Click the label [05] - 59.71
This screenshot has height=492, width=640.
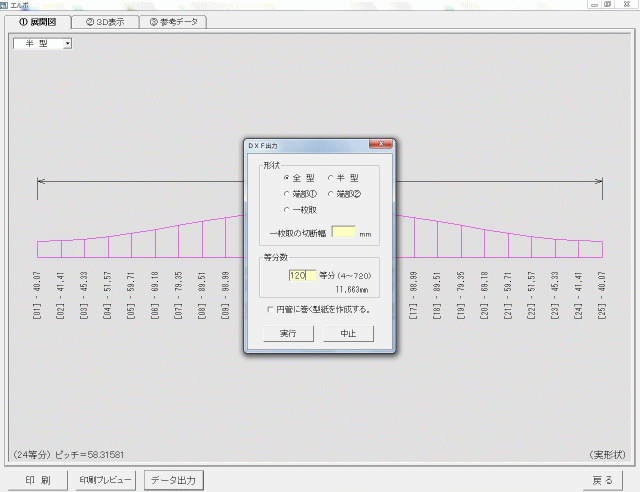tap(131, 295)
